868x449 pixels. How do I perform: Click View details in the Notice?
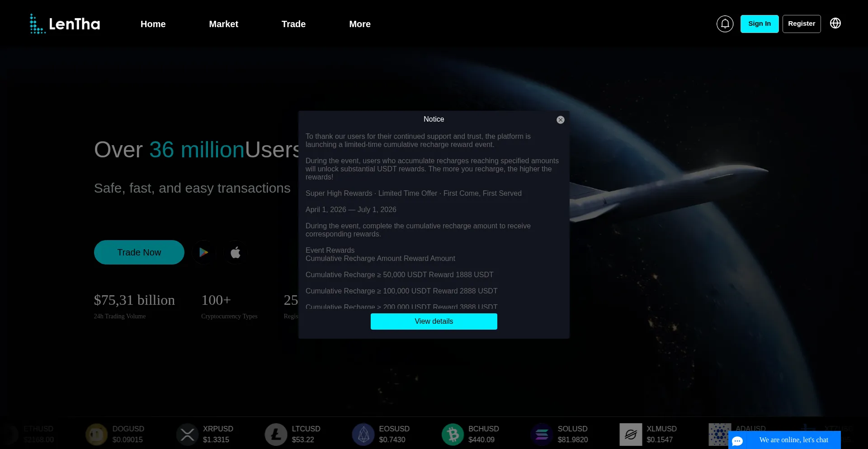[x=434, y=321]
